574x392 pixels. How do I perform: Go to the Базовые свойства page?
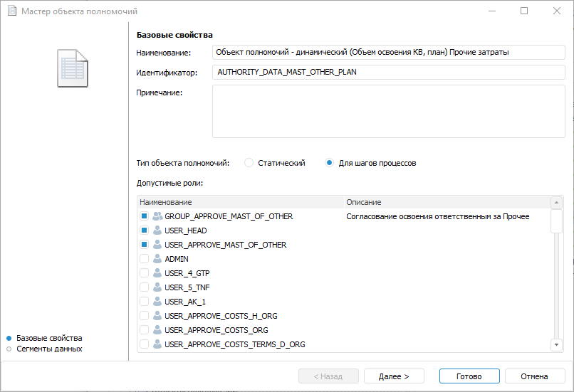(49, 338)
